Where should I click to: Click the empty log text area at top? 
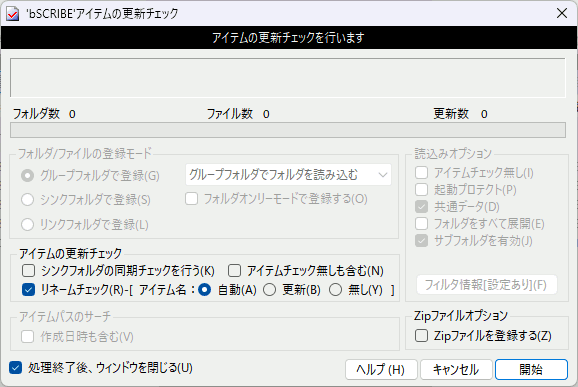[288, 78]
